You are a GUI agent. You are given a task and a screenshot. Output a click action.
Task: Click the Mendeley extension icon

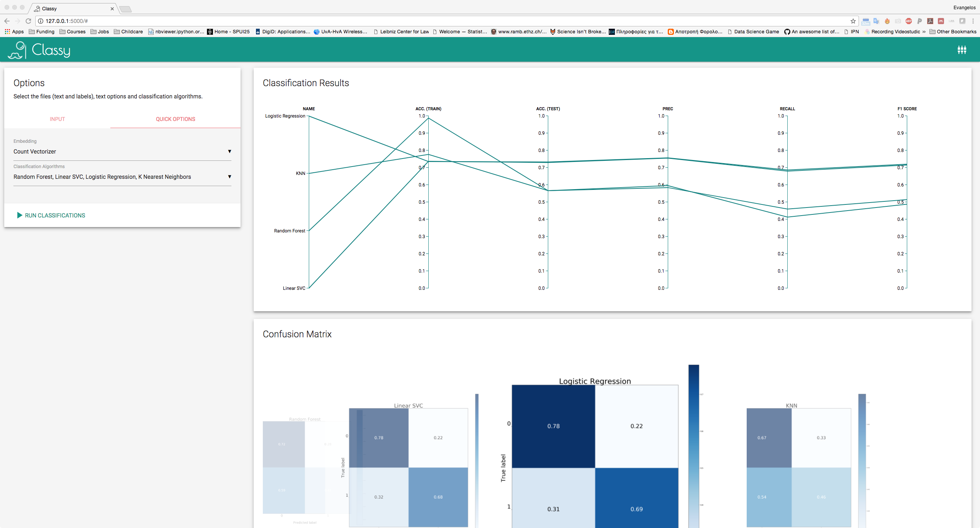pyautogui.click(x=941, y=21)
